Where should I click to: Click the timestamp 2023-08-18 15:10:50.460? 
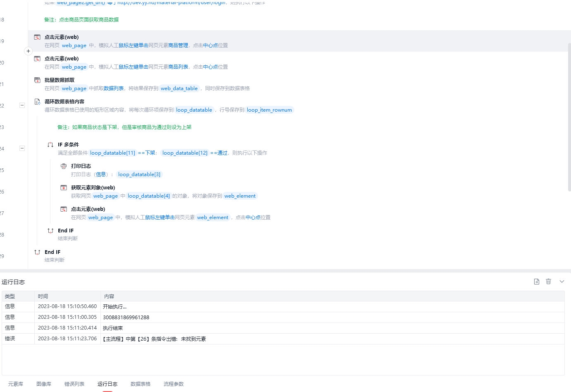[x=67, y=306]
